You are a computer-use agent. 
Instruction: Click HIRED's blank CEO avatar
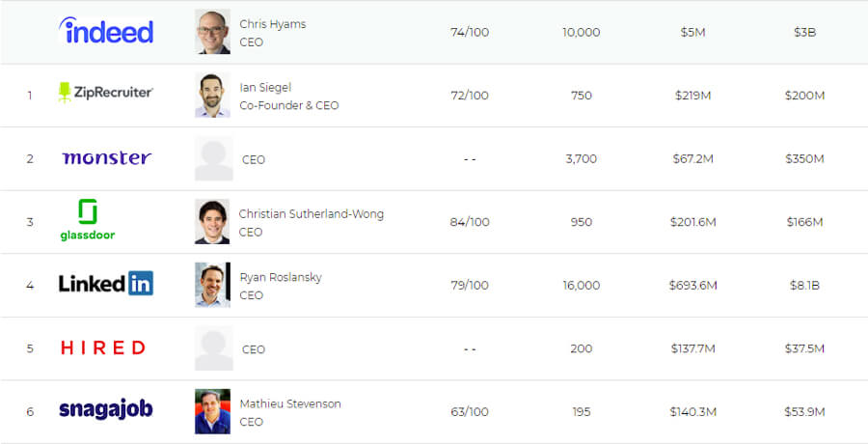pyautogui.click(x=214, y=348)
